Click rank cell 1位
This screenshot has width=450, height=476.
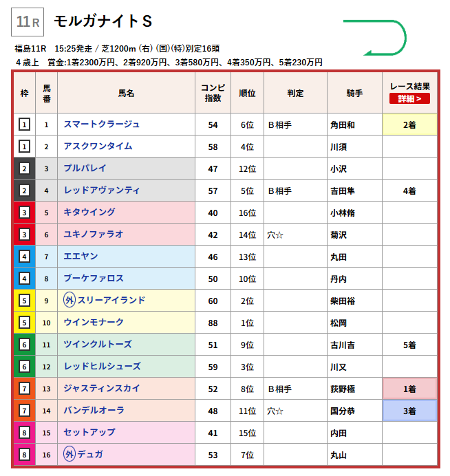click(247, 323)
